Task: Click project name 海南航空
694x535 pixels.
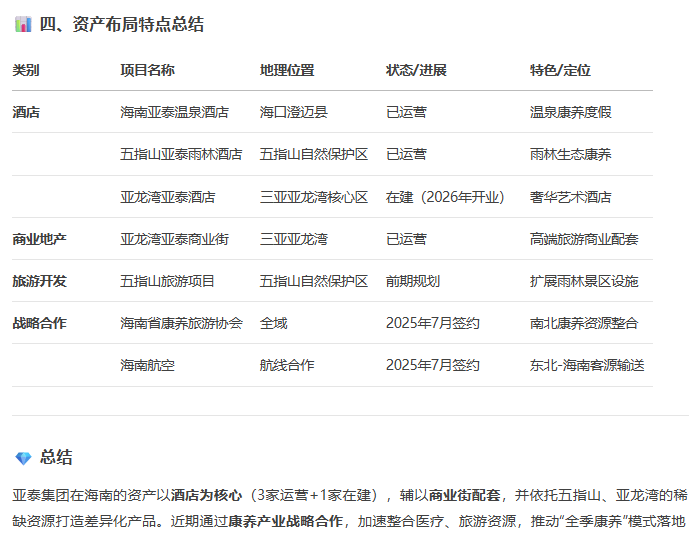Action: tap(147, 365)
